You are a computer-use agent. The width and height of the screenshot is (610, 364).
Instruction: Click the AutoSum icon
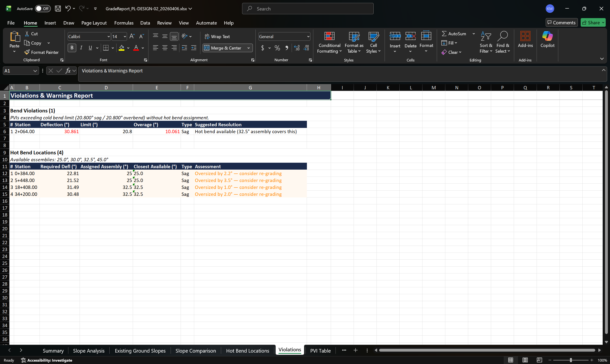tap(445, 34)
